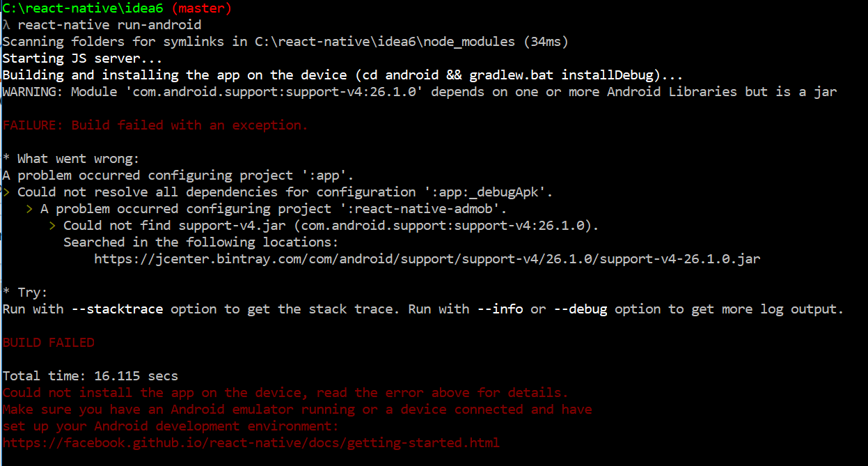Click the lambda prompt symbol
Image resolution: width=868 pixels, height=466 pixels.
pos(6,25)
